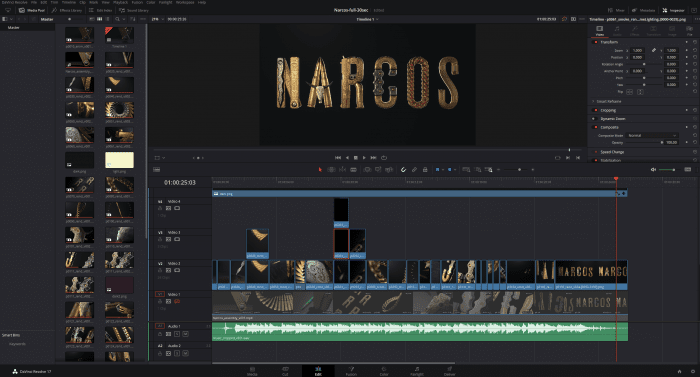Click the Flip horizontal button
The width and height of the screenshot is (700, 377).
click(629, 92)
